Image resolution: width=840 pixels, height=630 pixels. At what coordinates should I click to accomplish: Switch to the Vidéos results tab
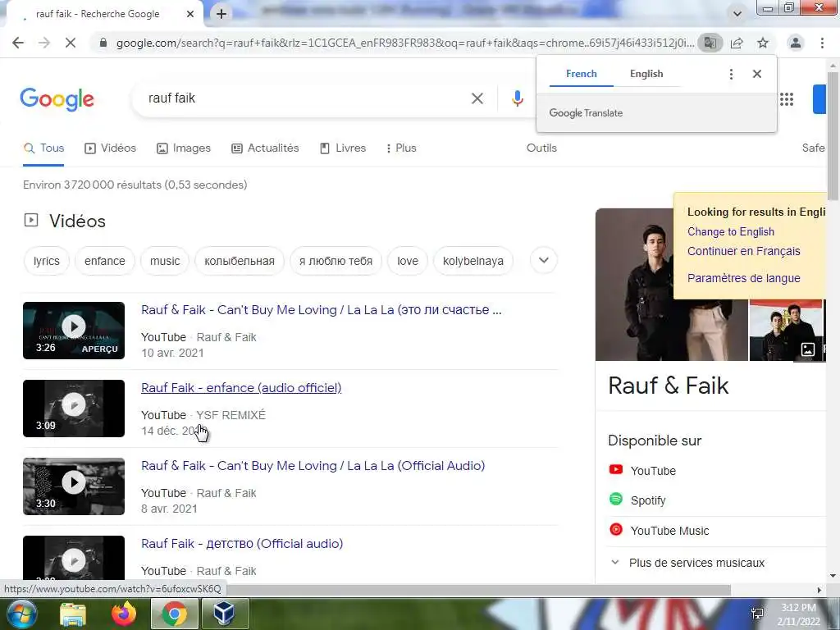(x=111, y=148)
